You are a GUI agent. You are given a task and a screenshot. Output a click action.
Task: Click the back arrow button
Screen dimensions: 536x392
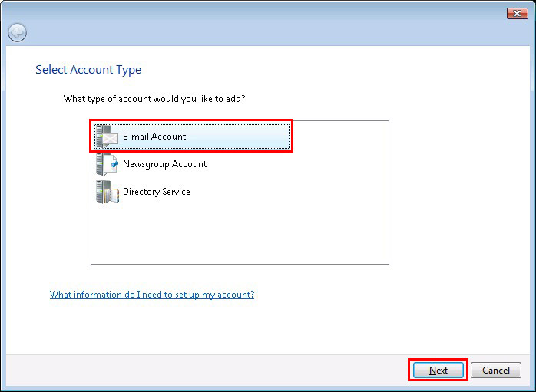point(17,32)
